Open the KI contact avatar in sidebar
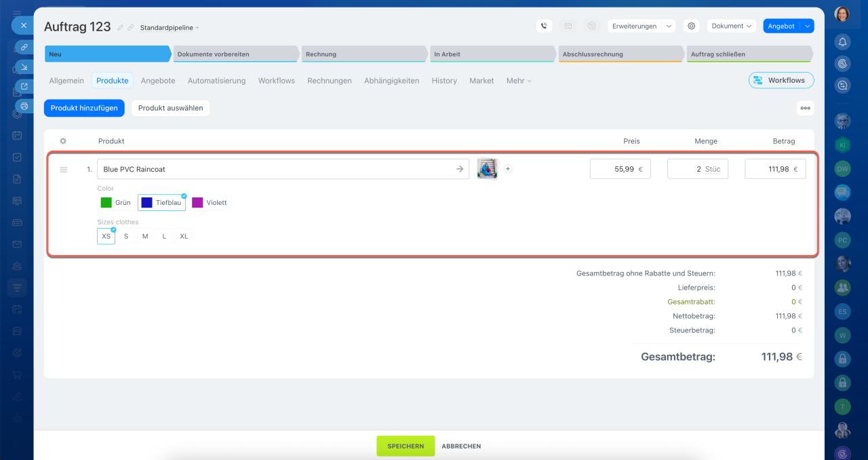This screenshot has height=460, width=868. [x=842, y=145]
